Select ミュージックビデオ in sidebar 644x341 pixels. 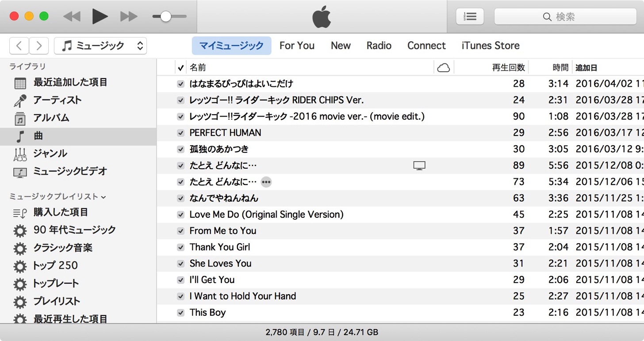pos(78,171)
